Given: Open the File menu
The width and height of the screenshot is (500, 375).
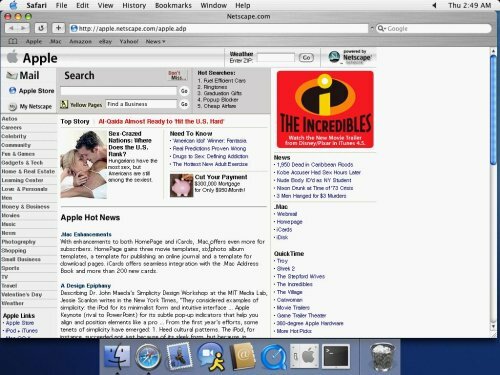Looking at the screenshot, I should [61, 5].
